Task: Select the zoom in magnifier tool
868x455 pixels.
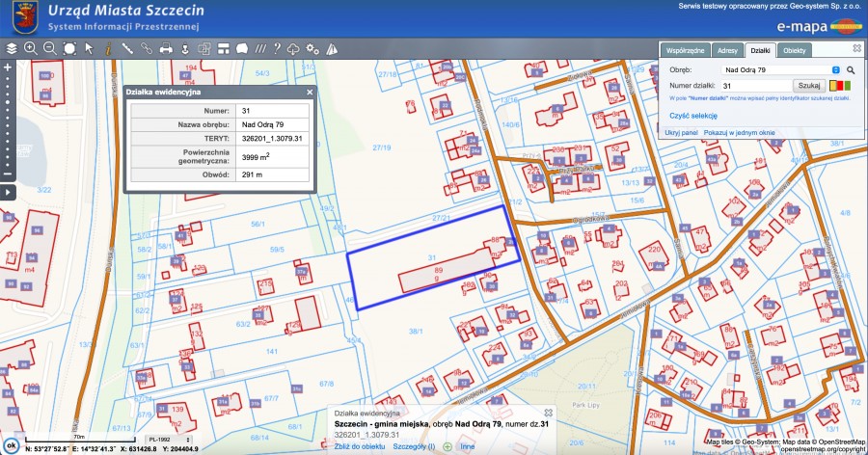Action: (x=31, y=48)
